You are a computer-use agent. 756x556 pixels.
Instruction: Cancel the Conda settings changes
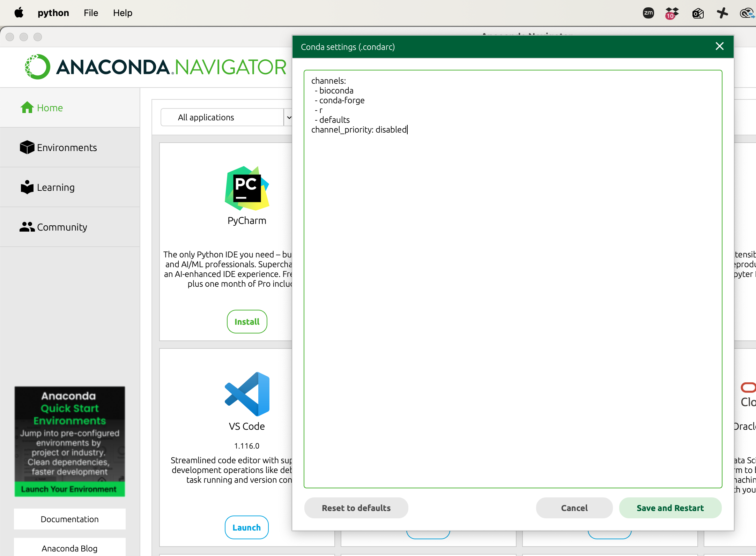(574, 508)
